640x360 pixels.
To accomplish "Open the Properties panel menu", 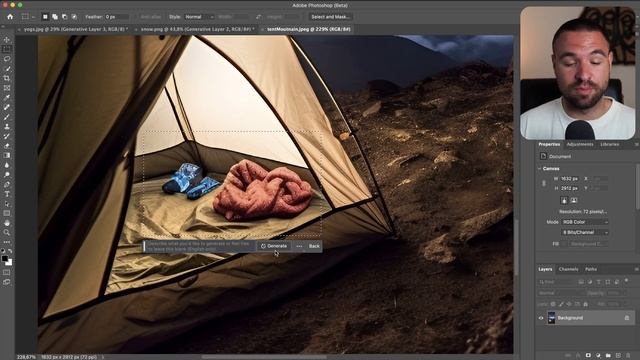I will pyautogui.click(x=636, y=144).
